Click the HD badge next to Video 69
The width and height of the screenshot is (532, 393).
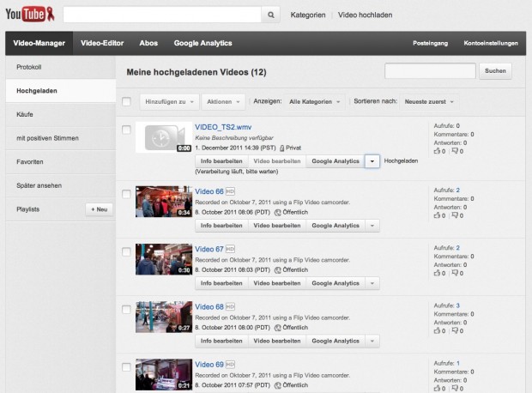coord(230,365)
